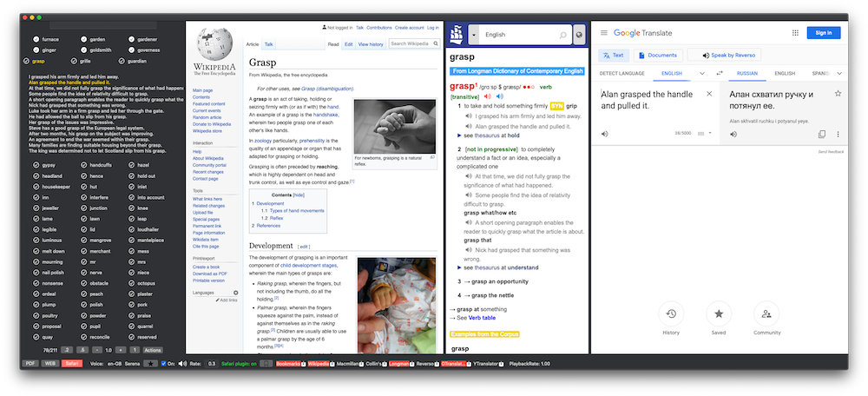This screenshot has width=868, height=396.
Task: Toggle the check mark beside 'octopus'
Action: point(130,283)
